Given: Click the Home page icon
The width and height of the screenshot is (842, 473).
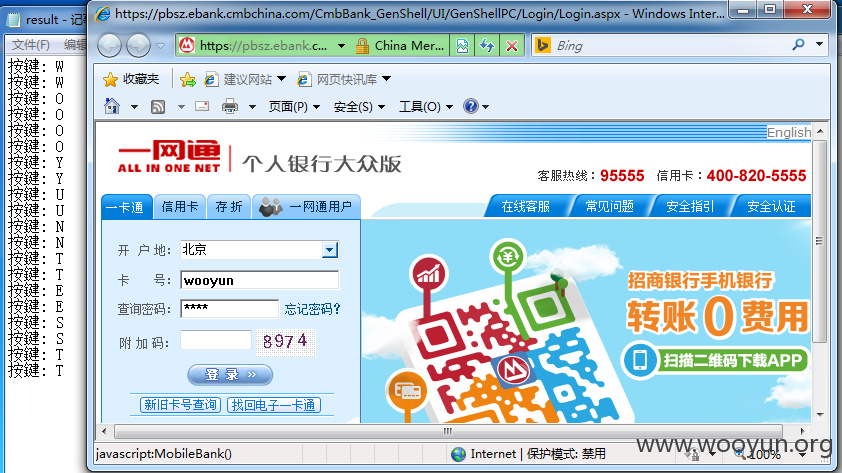Looking at the screenshot, I should point(112,106).
